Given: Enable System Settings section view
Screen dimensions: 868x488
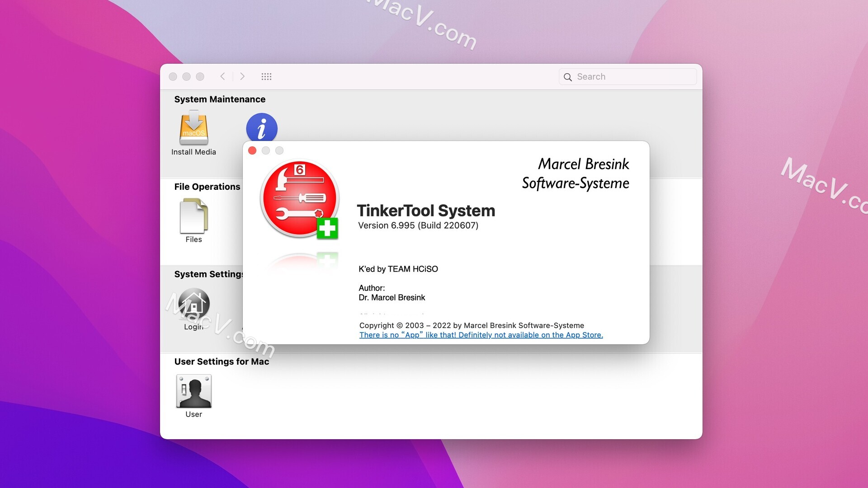Looking at the screenshot, I should (209, 273).
